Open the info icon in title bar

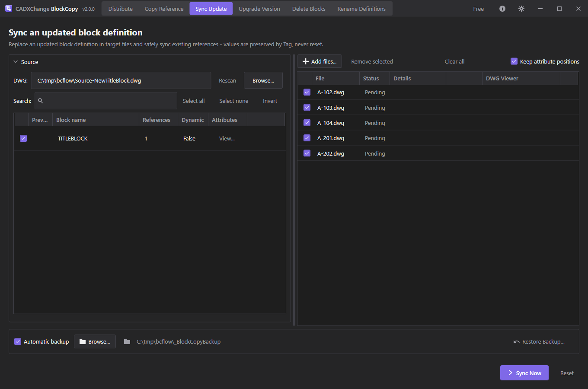(x=502, y=9)
